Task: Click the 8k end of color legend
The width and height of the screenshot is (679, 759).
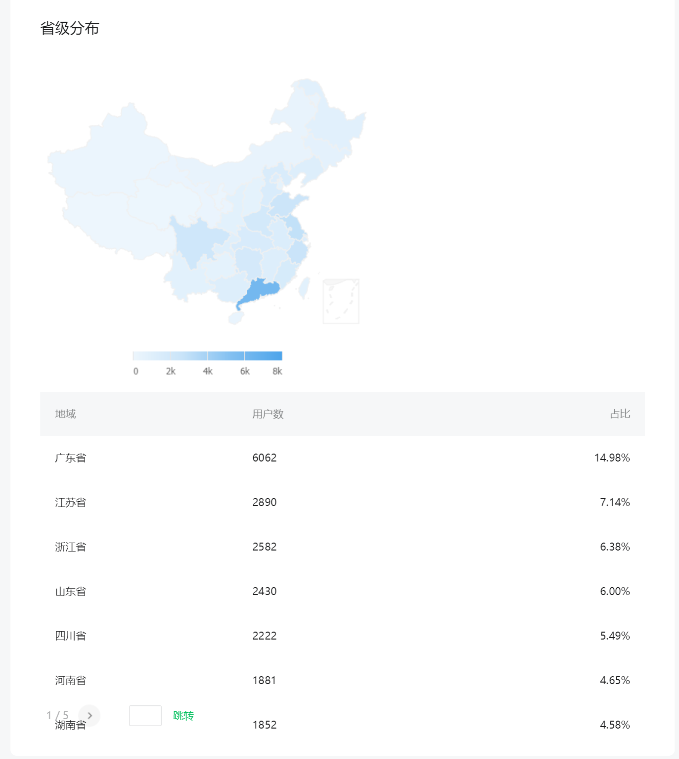Action: (277, 371)
